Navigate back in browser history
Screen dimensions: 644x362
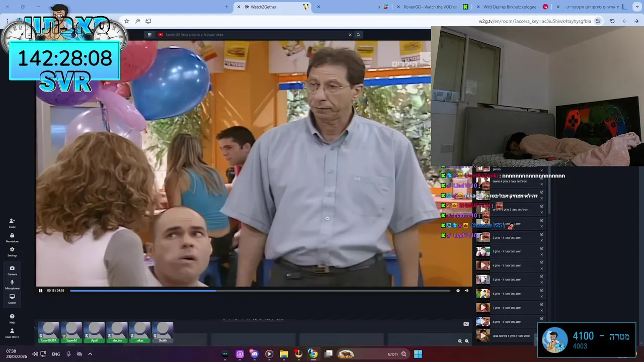pos(636,21)
